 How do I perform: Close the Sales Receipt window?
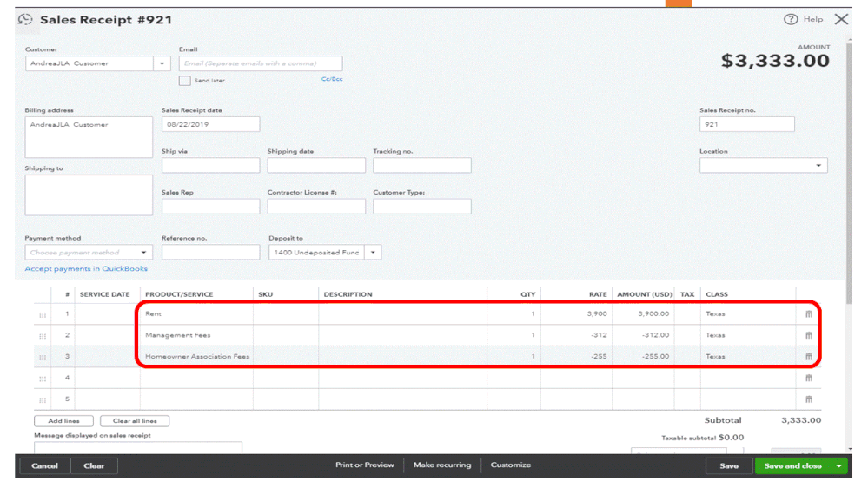841,19
